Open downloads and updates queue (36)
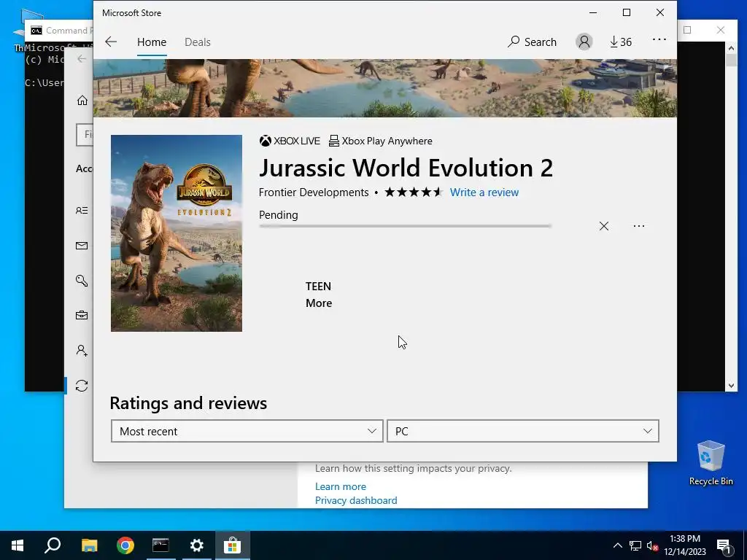Image resolution: width=747 pixels, height=560 pixels. [621, 42]
